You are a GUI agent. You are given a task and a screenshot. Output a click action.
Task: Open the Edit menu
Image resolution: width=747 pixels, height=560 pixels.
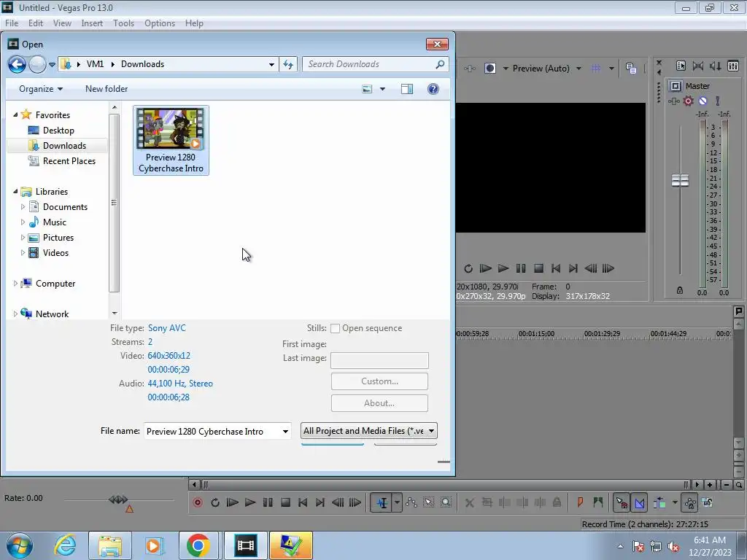[36, 23]
